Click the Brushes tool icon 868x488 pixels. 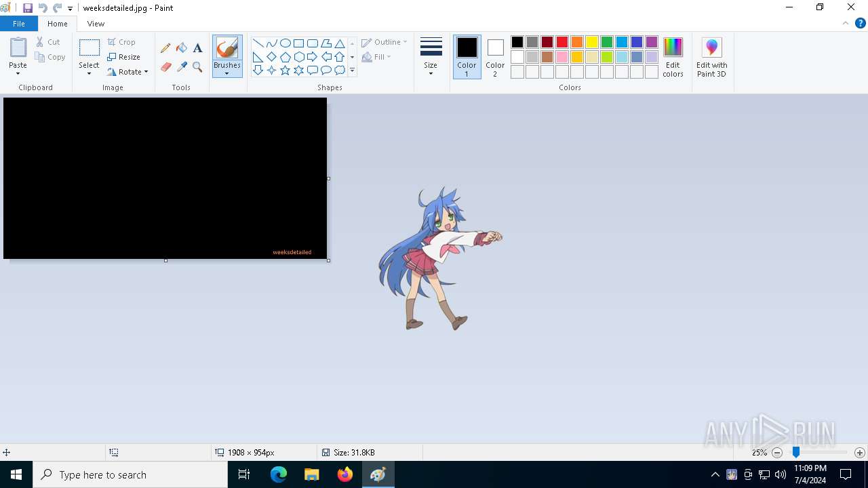tap(227, 48)
